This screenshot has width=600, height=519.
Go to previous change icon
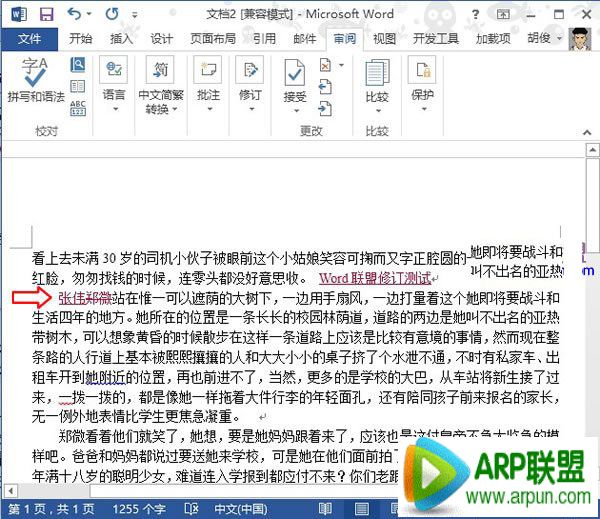point(325,87)
